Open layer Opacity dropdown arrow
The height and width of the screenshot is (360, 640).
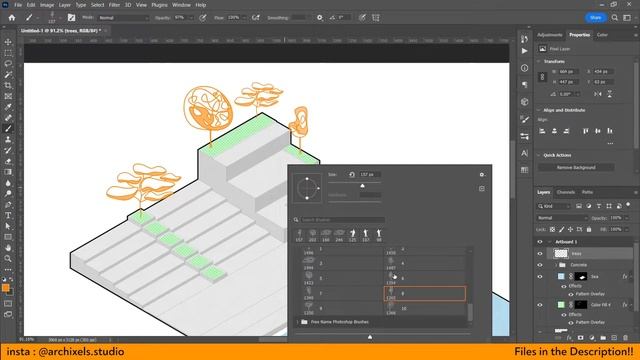coord(627,218)
